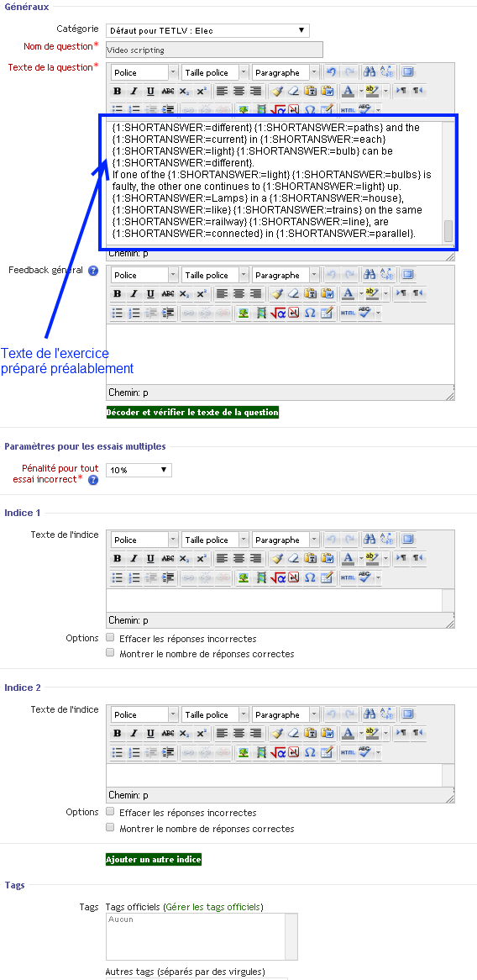Image resolution: width=477 pixels, height=980 pixels.
Task: Open Taille police dropdown in question editor
Action: 215,72
